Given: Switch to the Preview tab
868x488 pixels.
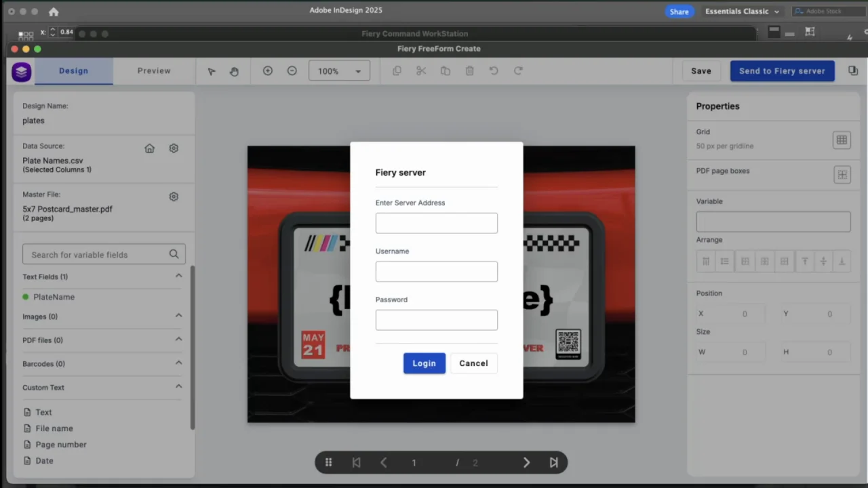Looking at the screenshot, I should pos(154,70).
